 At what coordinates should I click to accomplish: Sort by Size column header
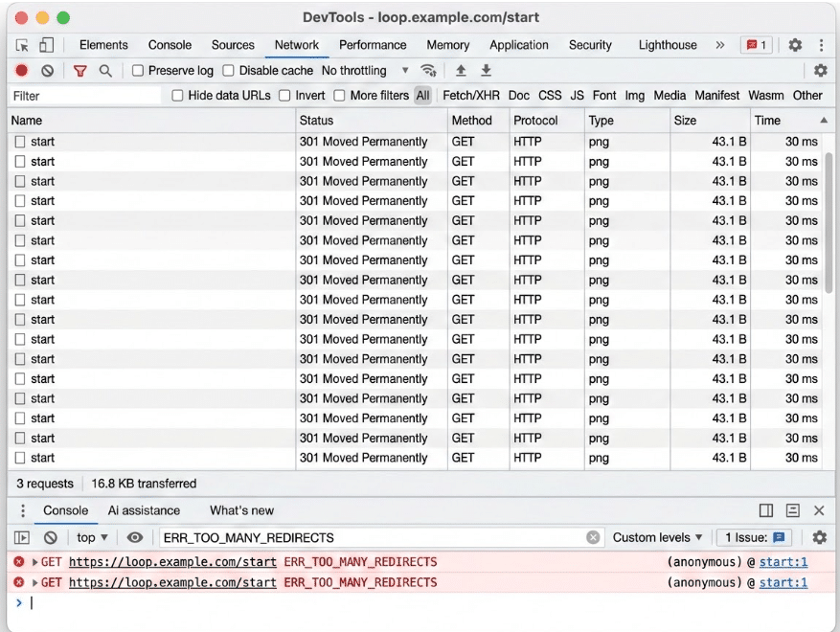click(x=710, y=121)
